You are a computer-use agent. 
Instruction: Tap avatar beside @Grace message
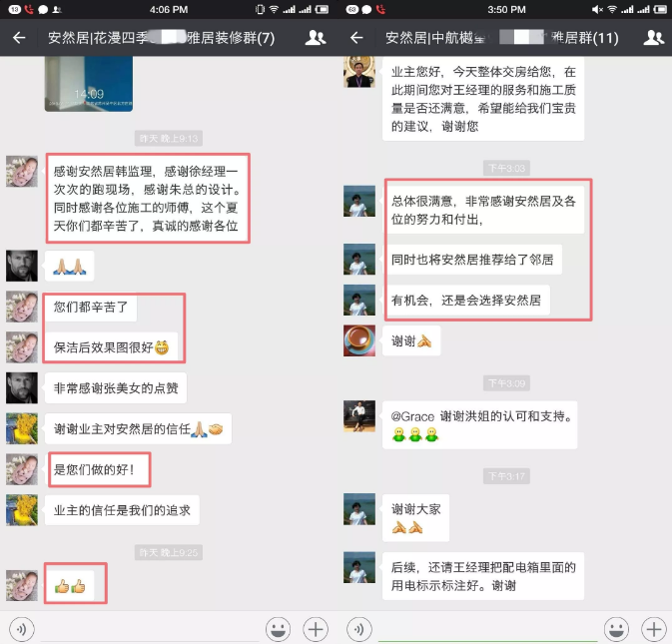coord(359,416)
